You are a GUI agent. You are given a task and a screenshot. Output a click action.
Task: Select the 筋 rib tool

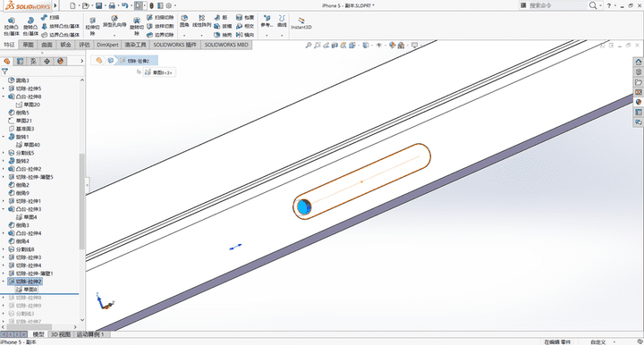pyautogui.click(x=221, y=18)
